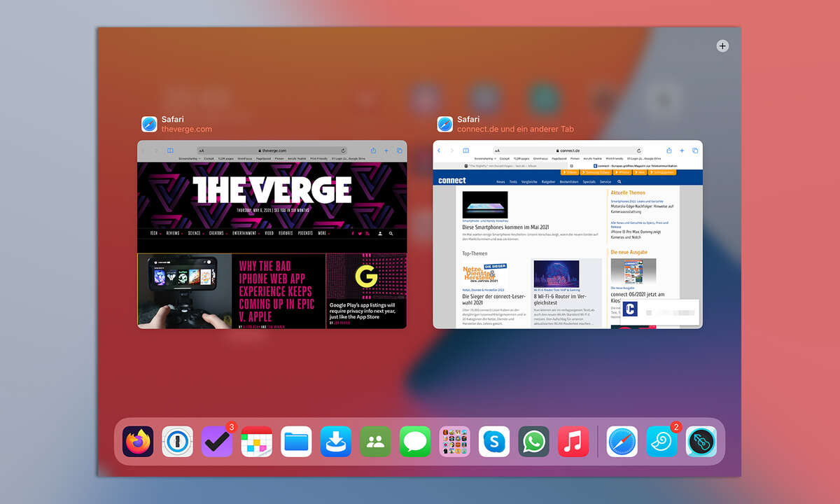Launch the Music app
This screenshot has height=504, width=840.
[x=573, y=442]
